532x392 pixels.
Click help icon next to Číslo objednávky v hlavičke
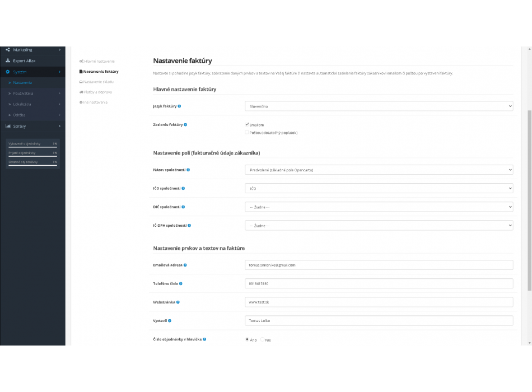coord(204,339)
